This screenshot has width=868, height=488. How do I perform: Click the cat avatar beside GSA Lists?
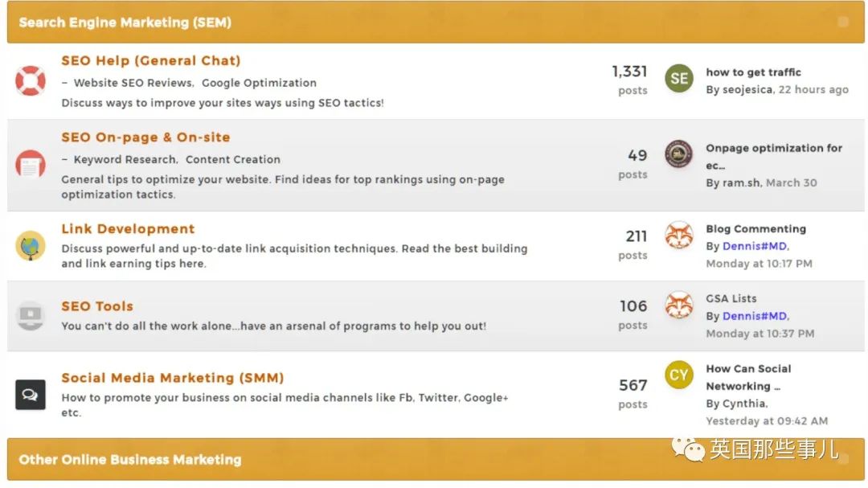[679, 306]
